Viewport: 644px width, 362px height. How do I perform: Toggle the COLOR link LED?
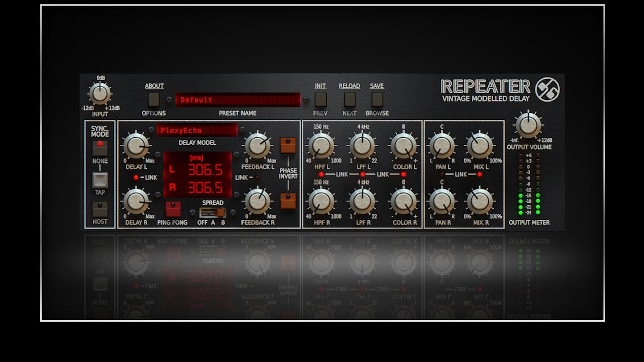click(403, 174)
